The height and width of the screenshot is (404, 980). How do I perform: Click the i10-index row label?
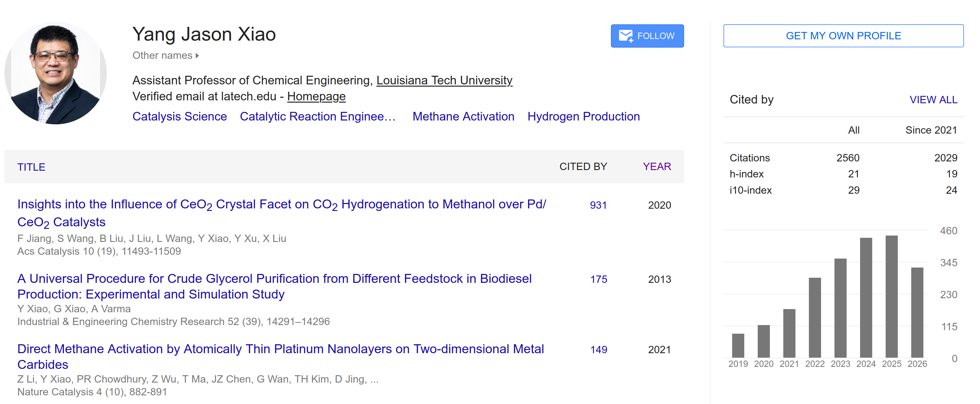coord(750,190)
